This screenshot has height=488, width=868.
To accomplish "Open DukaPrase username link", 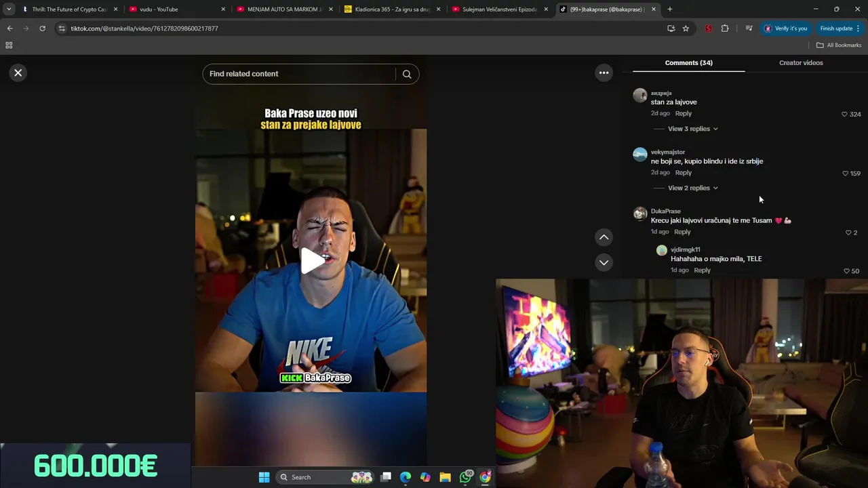I will pos(665,211).
